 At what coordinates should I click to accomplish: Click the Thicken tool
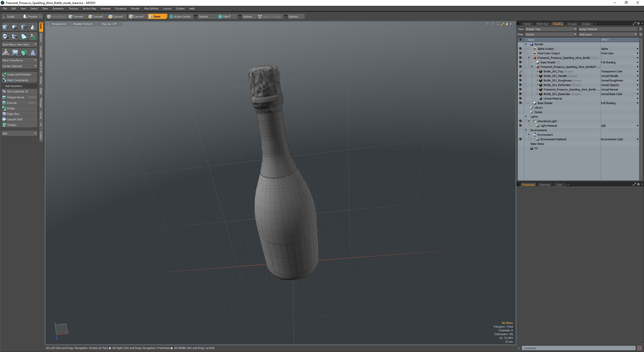(x=19, y=125)
